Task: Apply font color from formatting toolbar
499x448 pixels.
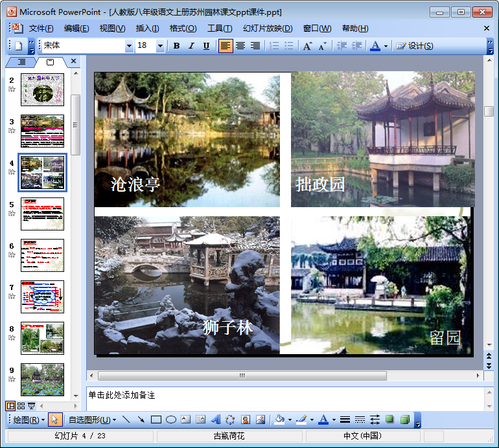Action: pyautogui.click(x=375, y=46)
